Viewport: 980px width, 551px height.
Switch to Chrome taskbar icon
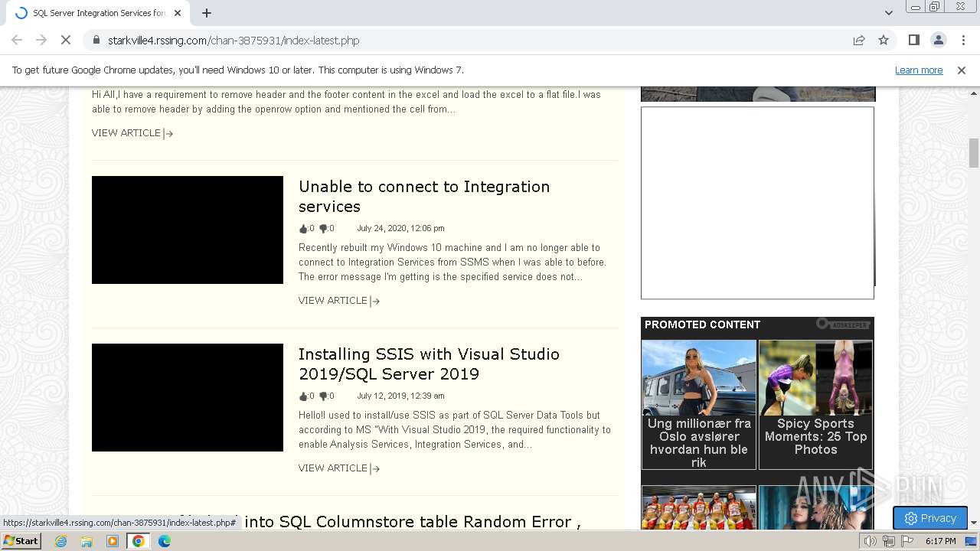(x=139, y=541)
